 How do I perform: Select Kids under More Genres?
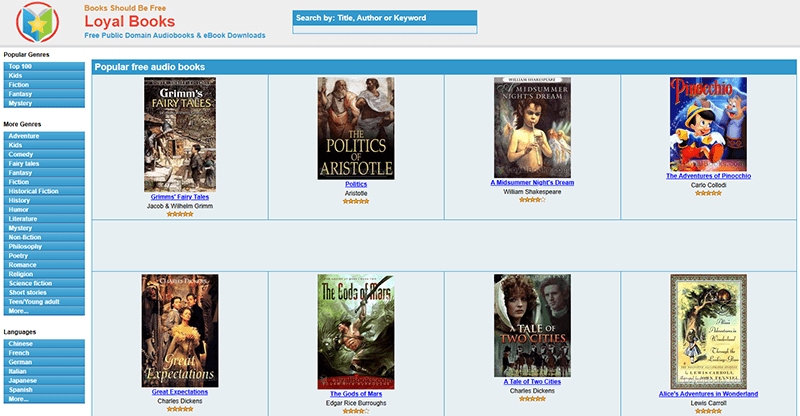[x=44, y=145]
